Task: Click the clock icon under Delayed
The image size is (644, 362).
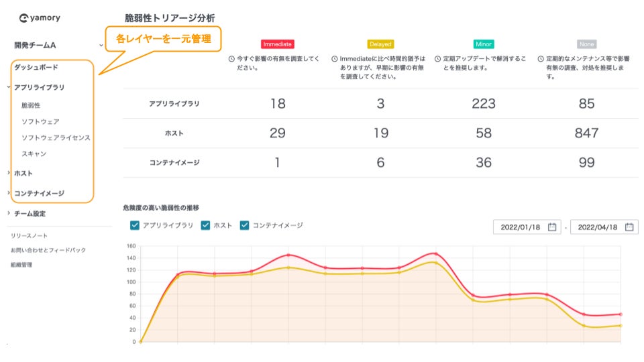Action: [334, 59]
